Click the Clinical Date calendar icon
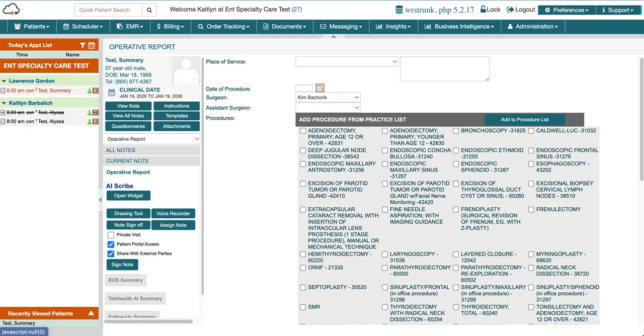This screenshot has width=644, height=336. coord(111,93)
